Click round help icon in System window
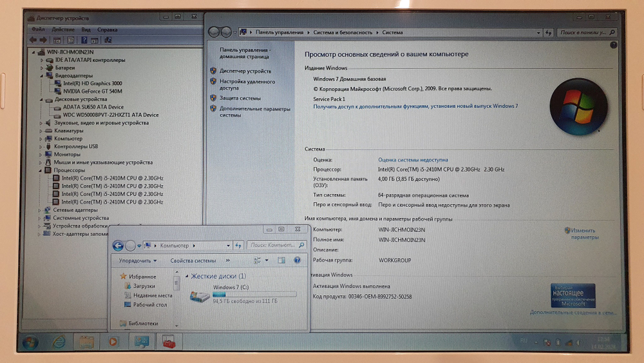The image size is (644, 363). pyautogui.click(x=613, y=45)
